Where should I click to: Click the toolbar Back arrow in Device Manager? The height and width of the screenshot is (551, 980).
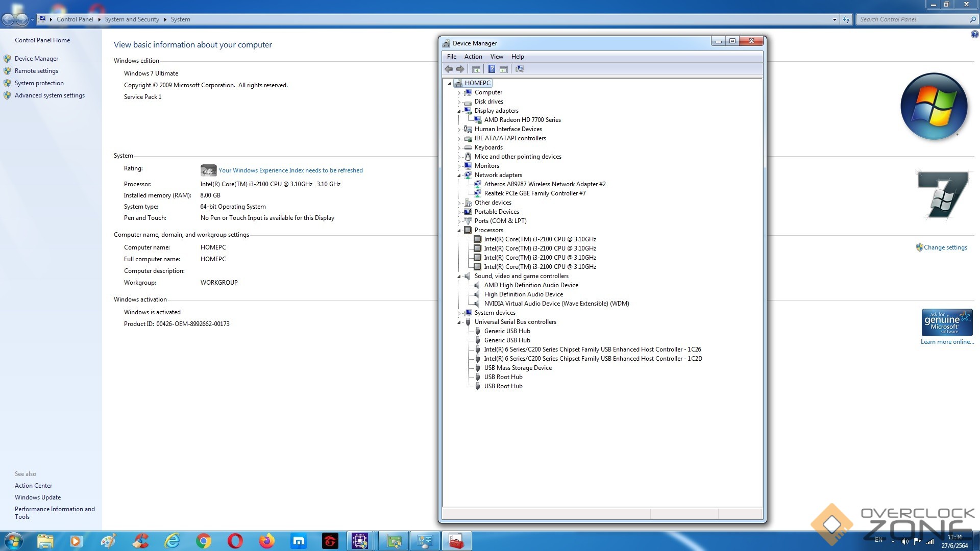click(x=449, y=69)
